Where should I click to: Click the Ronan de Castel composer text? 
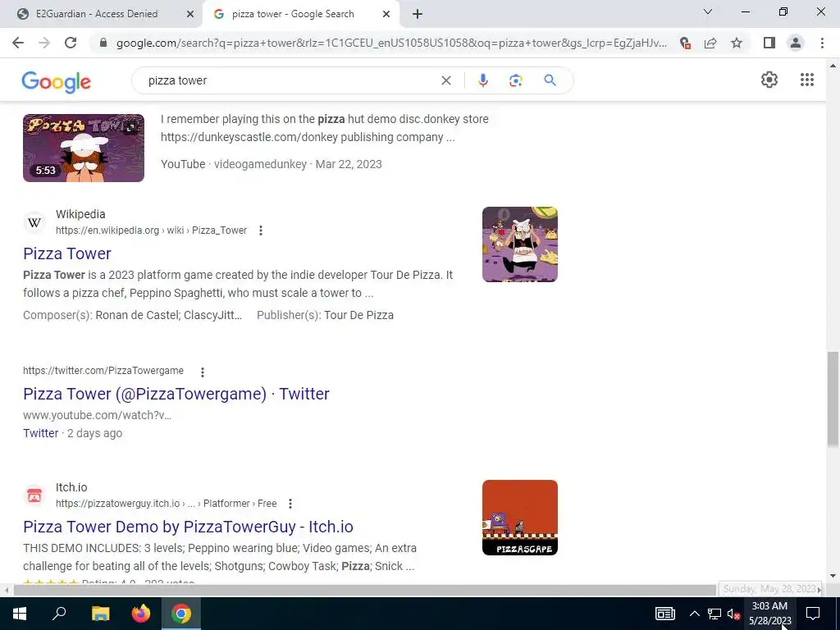137,315
